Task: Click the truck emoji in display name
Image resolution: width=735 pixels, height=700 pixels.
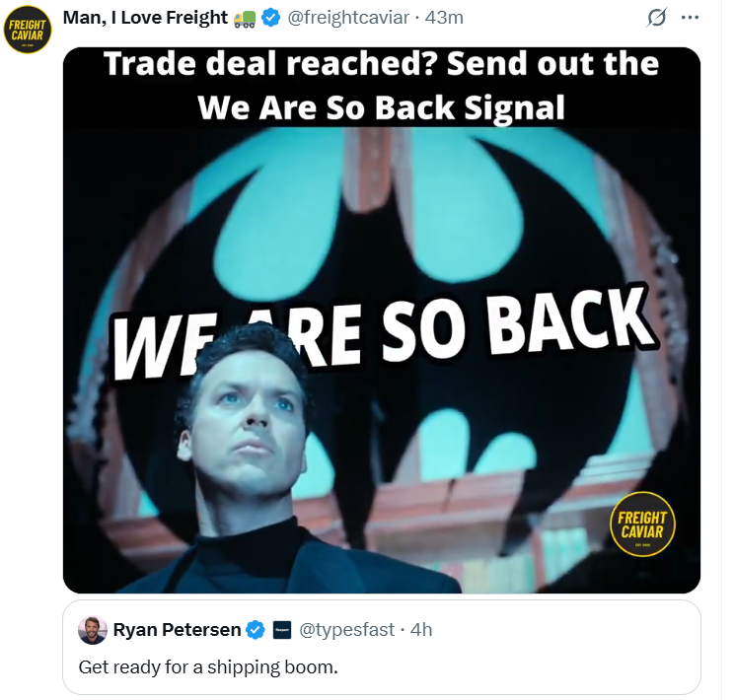Action: 245,18
